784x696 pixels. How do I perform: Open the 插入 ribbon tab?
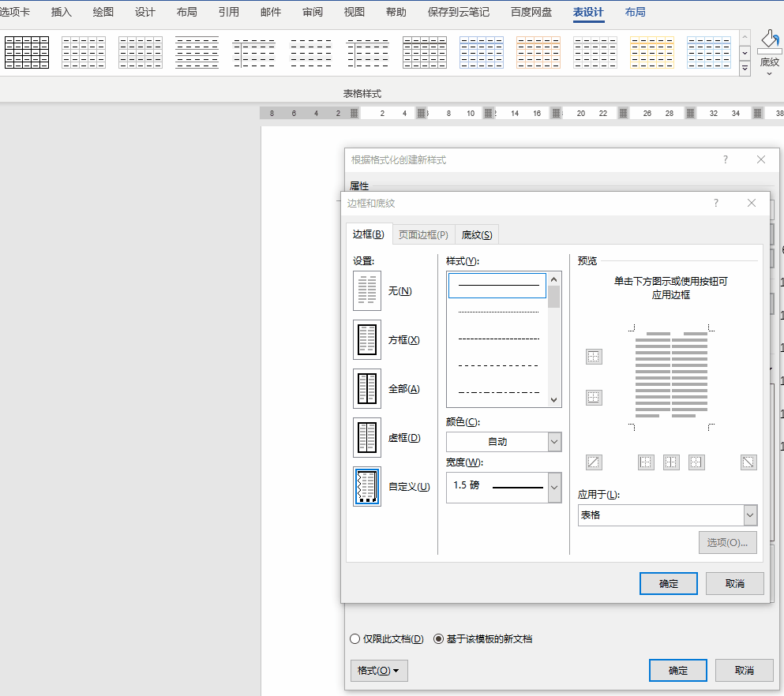[62, 12]
